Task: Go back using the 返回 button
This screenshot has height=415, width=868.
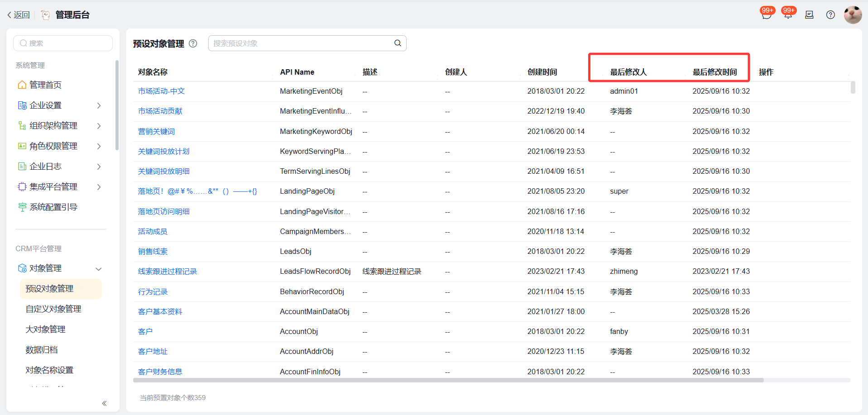Action: (x=19, y=15)
